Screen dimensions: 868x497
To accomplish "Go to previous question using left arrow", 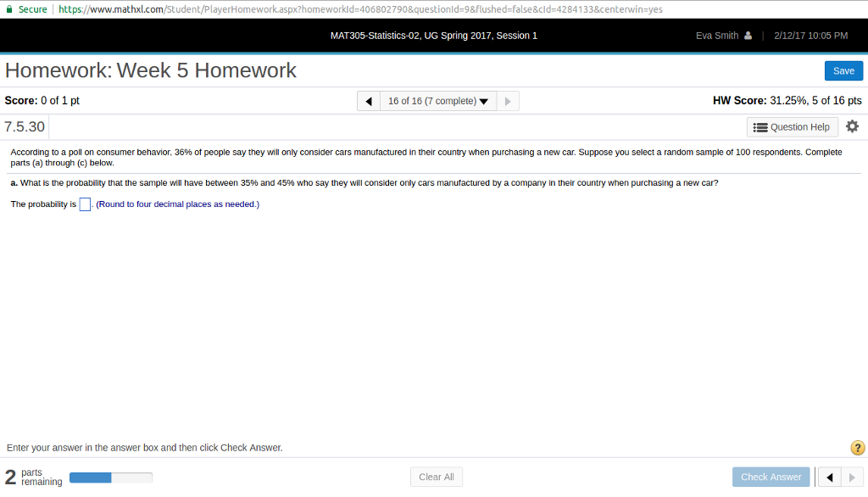I will point(368,100).
